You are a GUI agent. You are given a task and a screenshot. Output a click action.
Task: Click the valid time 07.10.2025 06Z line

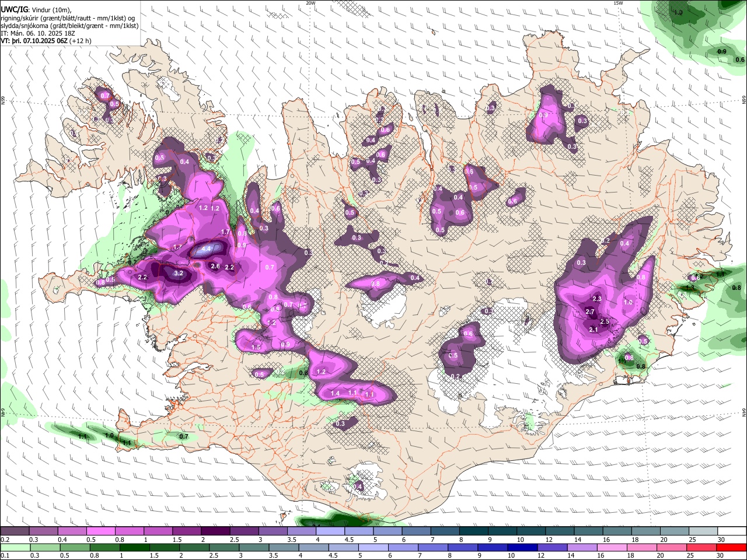[46, 41]
